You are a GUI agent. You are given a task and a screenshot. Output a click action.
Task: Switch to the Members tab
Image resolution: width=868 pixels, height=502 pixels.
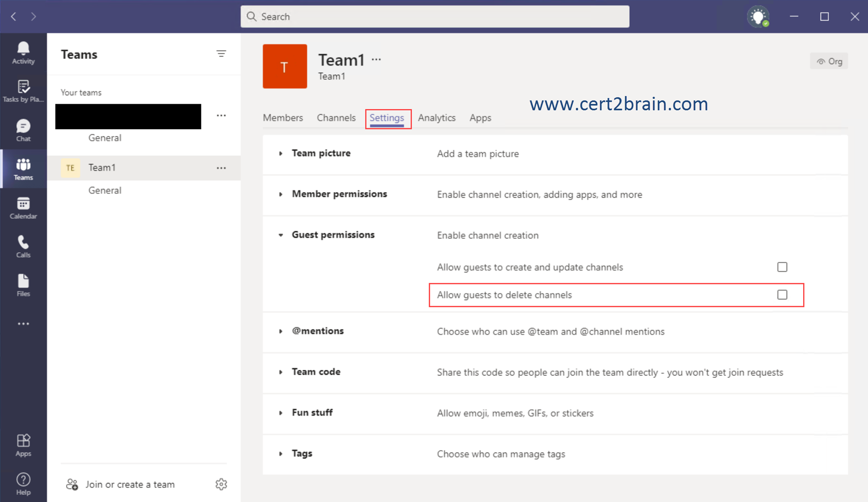tap(283, 118)
